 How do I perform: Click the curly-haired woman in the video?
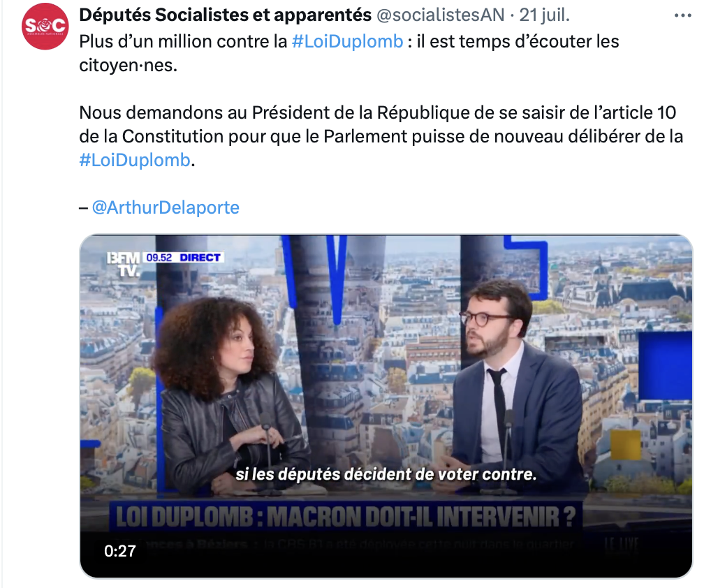pyautogui.click(x=227, y=395)
